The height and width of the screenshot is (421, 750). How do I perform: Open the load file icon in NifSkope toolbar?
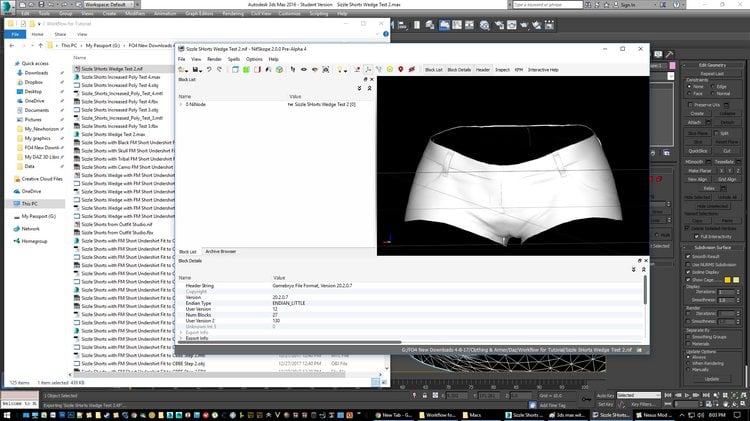[x=181, y=70]
